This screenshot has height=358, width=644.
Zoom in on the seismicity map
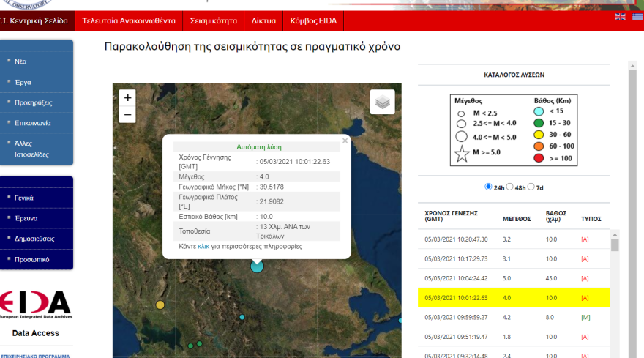pyautogui.click(x=128, y=98)
